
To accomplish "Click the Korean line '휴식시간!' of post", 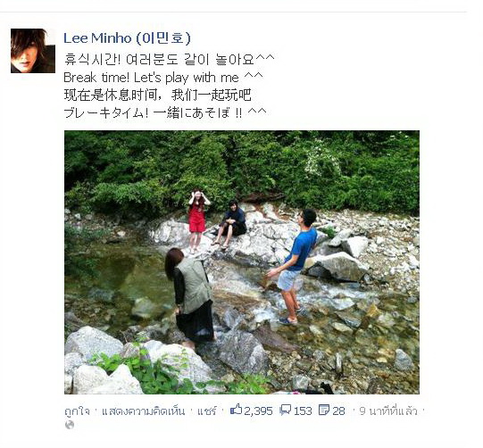I will [169, 59].
